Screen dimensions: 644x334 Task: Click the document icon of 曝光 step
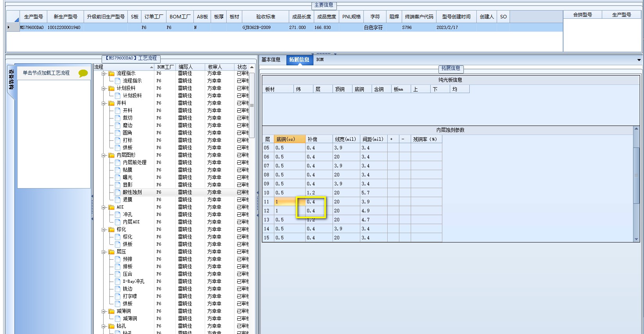pos(118,177)
